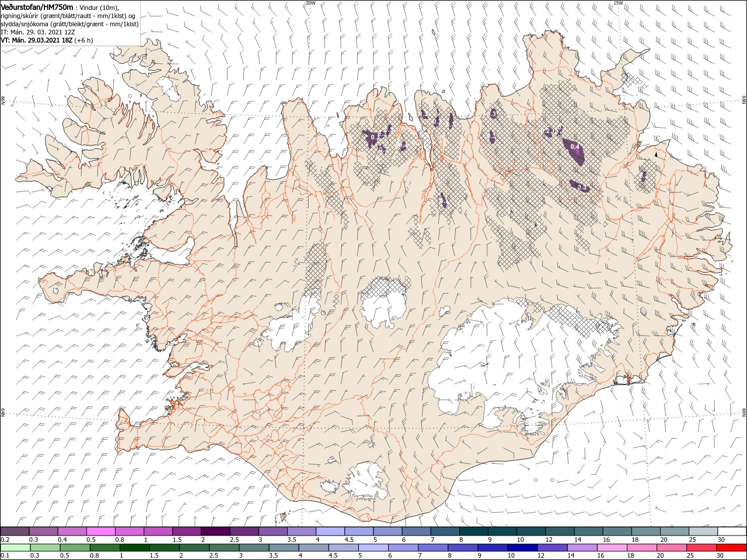The width and height of the screenshot is (747, 560).
Task: Click the 'slydda/snjókoma' legend description line
Action: (70, 24)
